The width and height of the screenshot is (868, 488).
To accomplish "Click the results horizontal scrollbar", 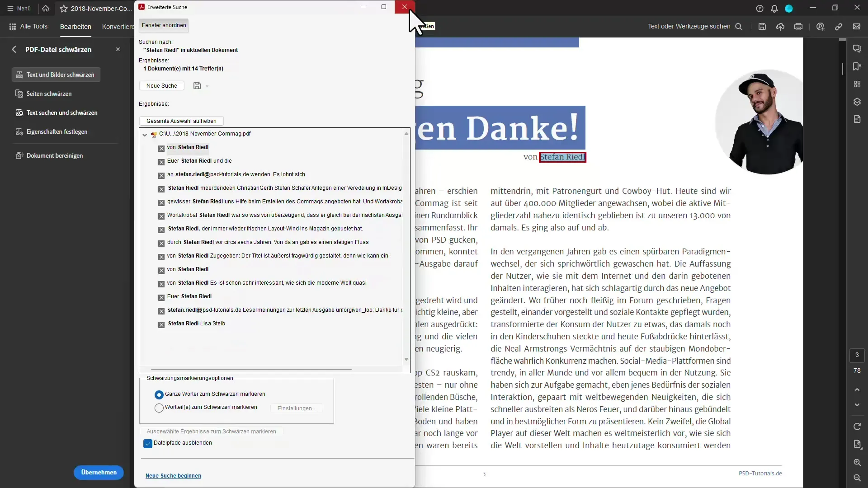I will pos(251,369).
